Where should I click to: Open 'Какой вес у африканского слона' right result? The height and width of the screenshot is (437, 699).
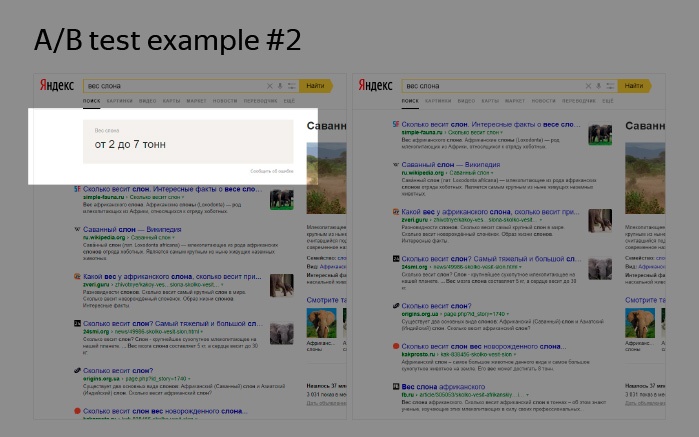click(x=491, y=212)
